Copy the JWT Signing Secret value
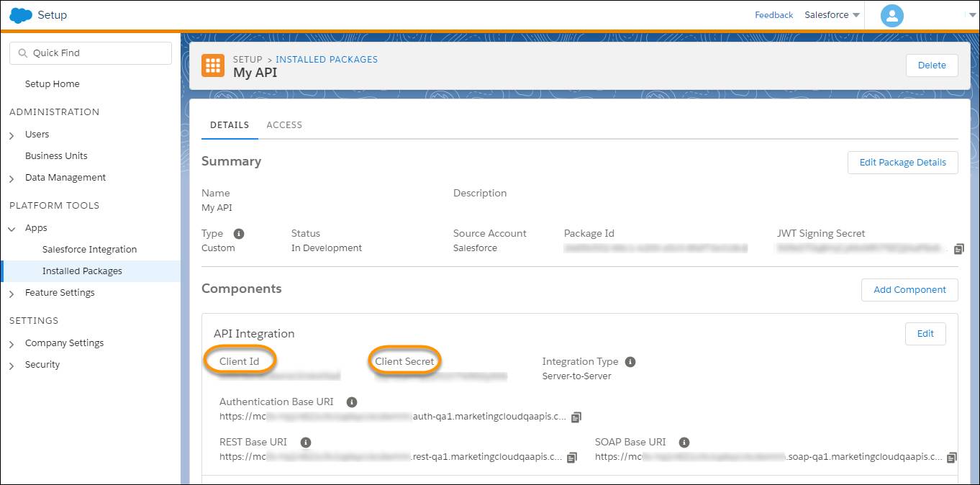 [958, 249]
